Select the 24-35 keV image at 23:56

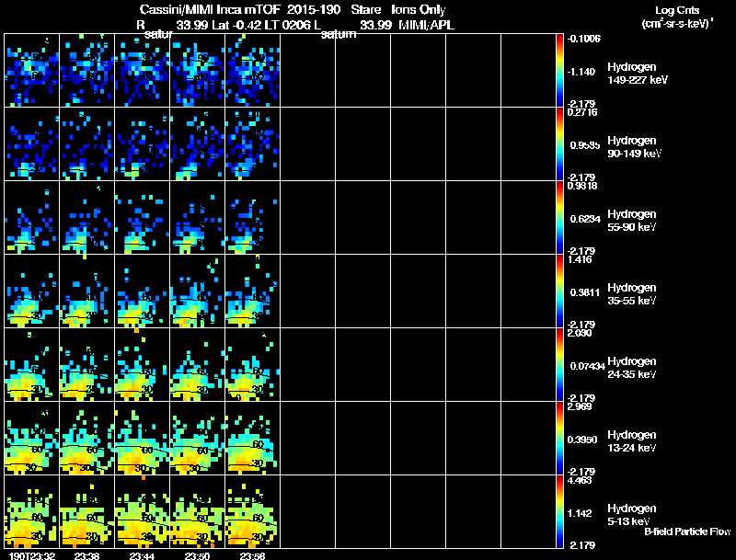pos(252,365)
